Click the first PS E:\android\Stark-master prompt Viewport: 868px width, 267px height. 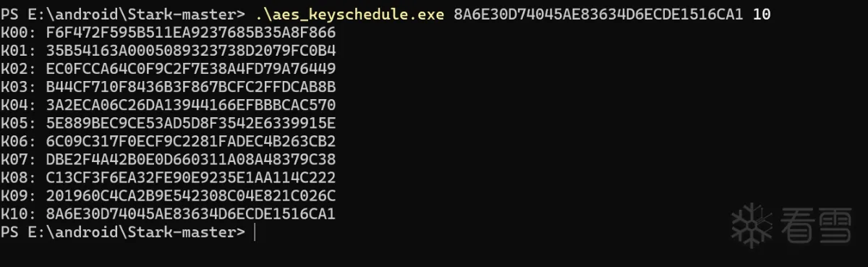124,14
